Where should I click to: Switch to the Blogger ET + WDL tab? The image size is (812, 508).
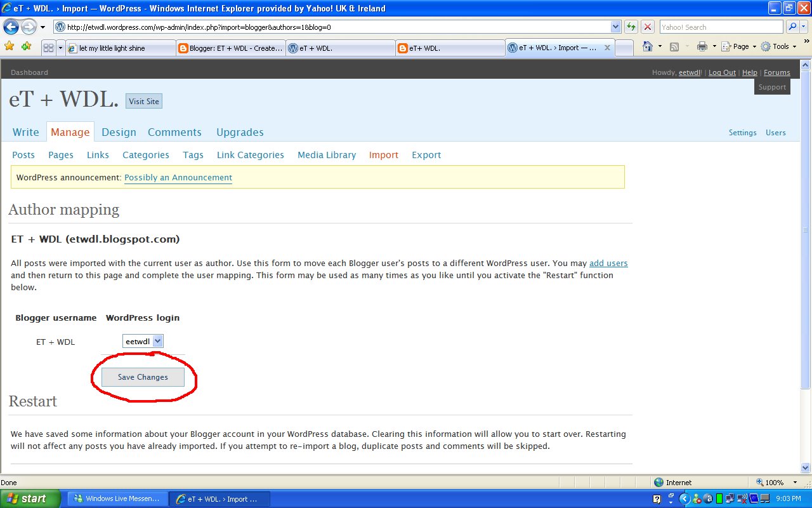tap(231, 48)
